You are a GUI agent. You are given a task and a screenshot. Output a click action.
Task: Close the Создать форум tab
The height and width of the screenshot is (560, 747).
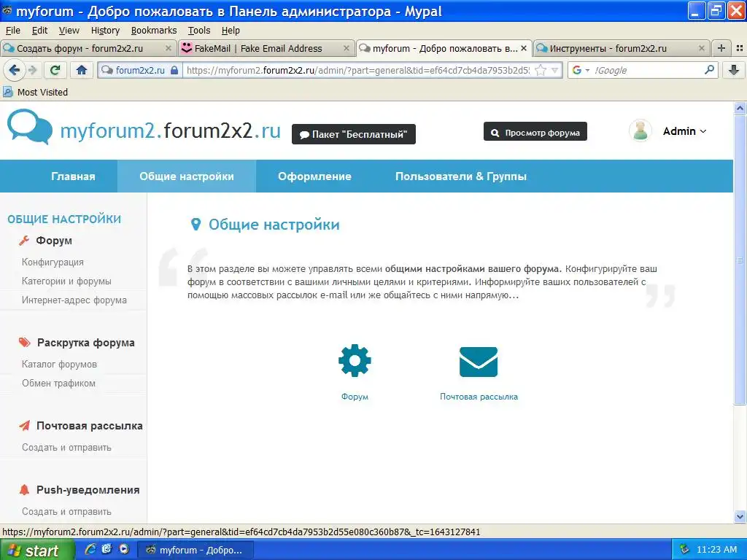(x=169, y=48)
